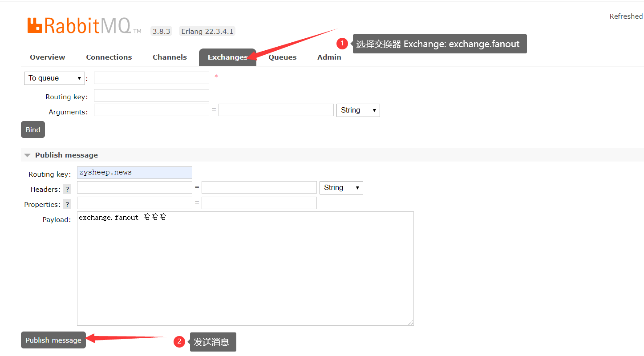The height and width of the screenshot is (356, 644).
Task: Focus the Headers name input field
Action: (x=134, y=187)
